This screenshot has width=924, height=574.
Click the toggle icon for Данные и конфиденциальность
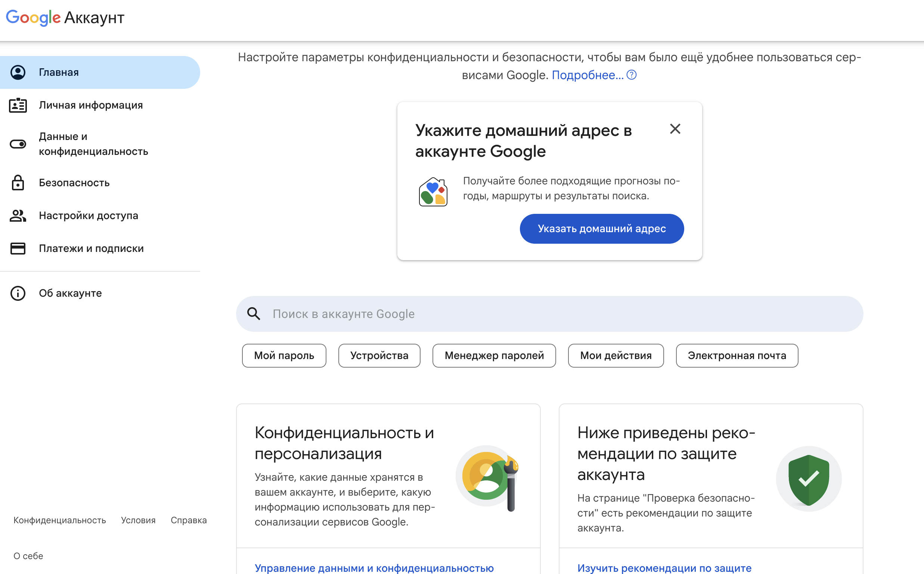point(18,144)
